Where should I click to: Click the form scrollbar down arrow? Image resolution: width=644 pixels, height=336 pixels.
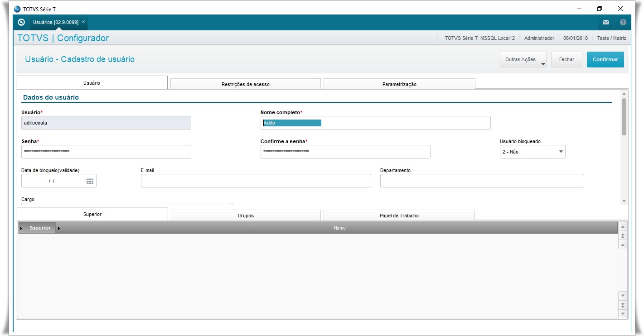(624, 201)
